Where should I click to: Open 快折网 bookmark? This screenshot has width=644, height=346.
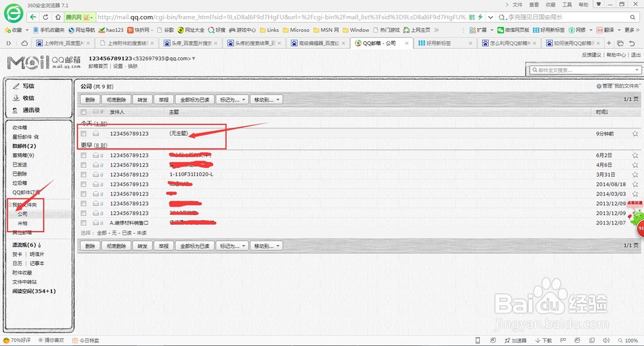[138, 30]
